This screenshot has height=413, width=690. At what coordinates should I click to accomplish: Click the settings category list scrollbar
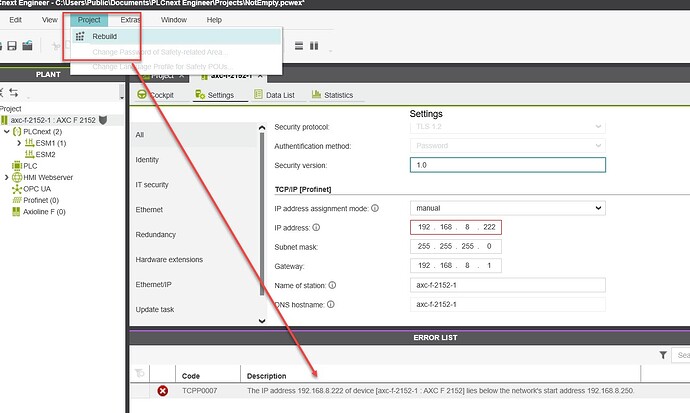click(262, 214)
